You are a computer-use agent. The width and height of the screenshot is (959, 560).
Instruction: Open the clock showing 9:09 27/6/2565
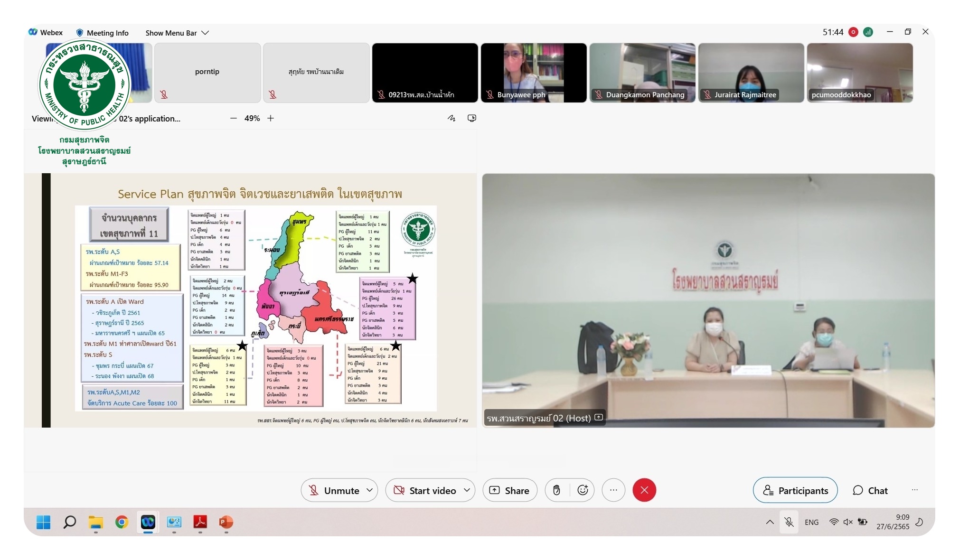pyautogui.click(x=893, y=522)
